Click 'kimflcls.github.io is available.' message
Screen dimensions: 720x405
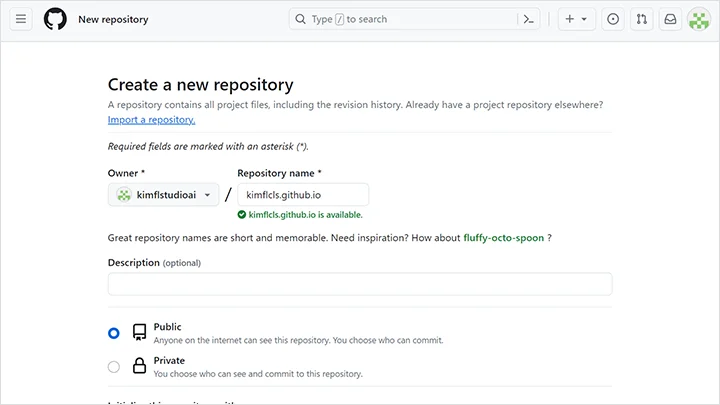tap(305, 215)
